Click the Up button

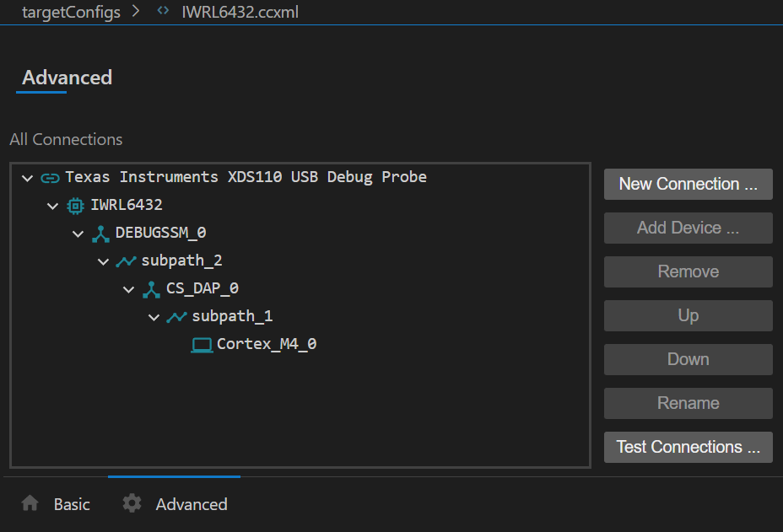pyautogui.click(x=688, y=316)
